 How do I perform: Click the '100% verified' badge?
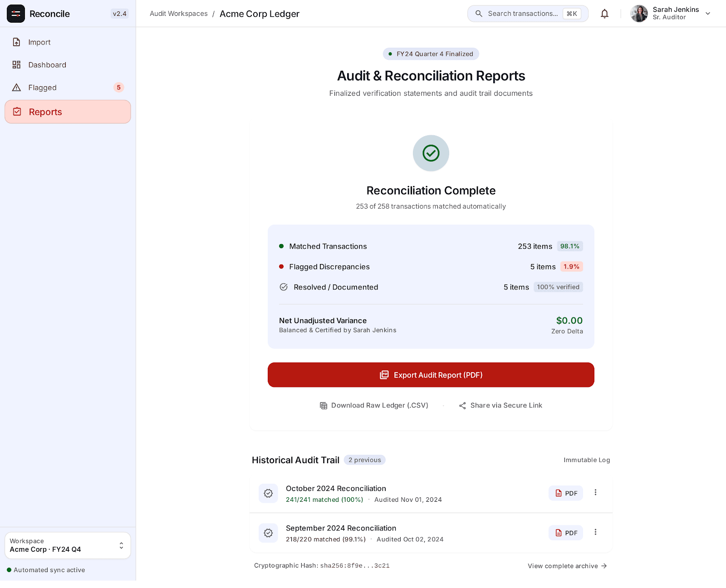(x=558, y=287)
